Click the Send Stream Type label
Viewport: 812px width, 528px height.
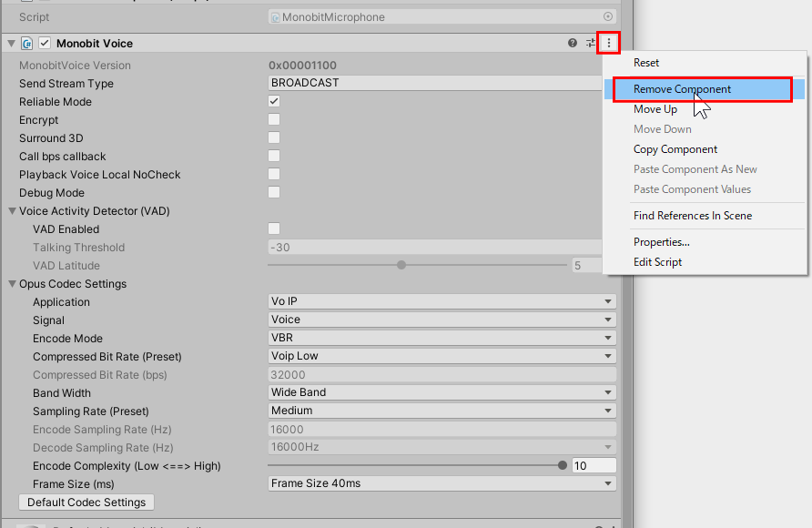pyautogui.click(x=66, y=84)
